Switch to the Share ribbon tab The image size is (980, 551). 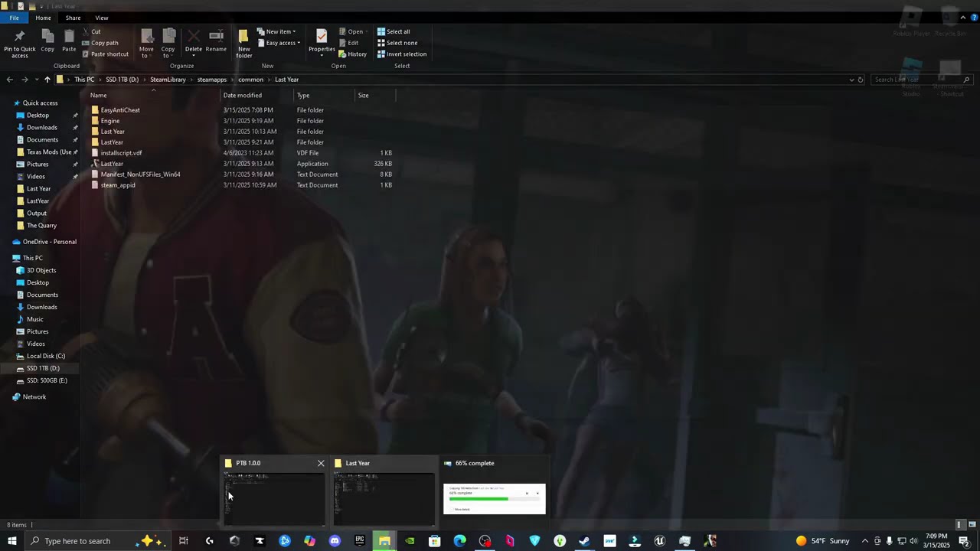point(73,18)
